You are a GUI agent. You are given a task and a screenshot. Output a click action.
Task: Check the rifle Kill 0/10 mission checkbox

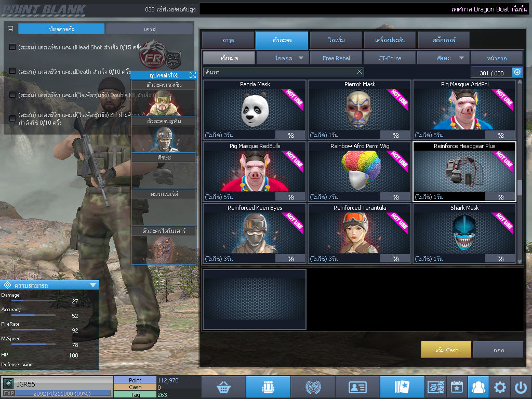coord(12,118)
